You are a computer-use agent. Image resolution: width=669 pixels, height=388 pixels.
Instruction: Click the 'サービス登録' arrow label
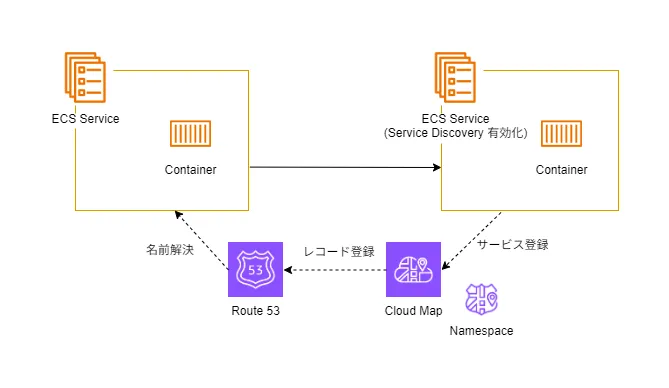[512, 245]
